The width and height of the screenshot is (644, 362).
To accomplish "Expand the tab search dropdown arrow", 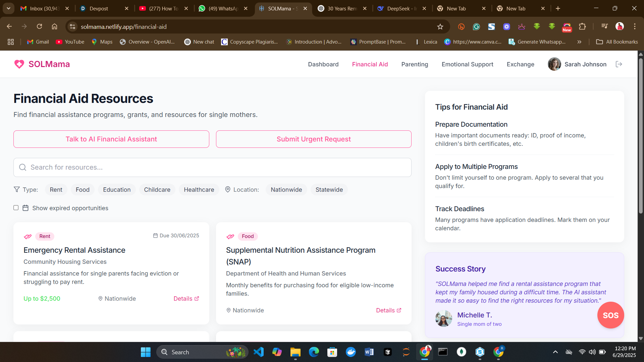I will coord(8,8).
